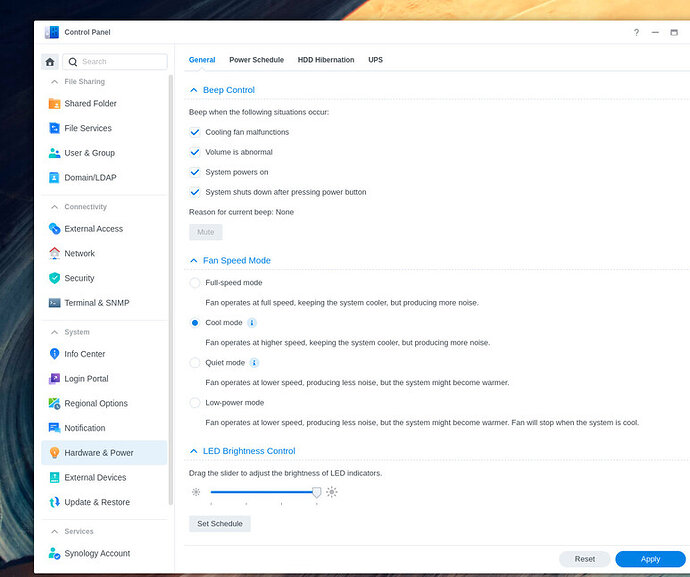The width and height of the screenshot is (690, 577).
Task: Click the Home icon in sidebar
Action: click(x=50, y=62)
